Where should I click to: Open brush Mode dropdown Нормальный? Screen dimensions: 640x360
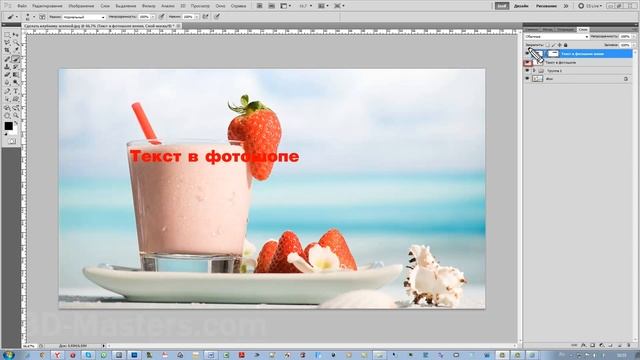(x=84, y=17)
